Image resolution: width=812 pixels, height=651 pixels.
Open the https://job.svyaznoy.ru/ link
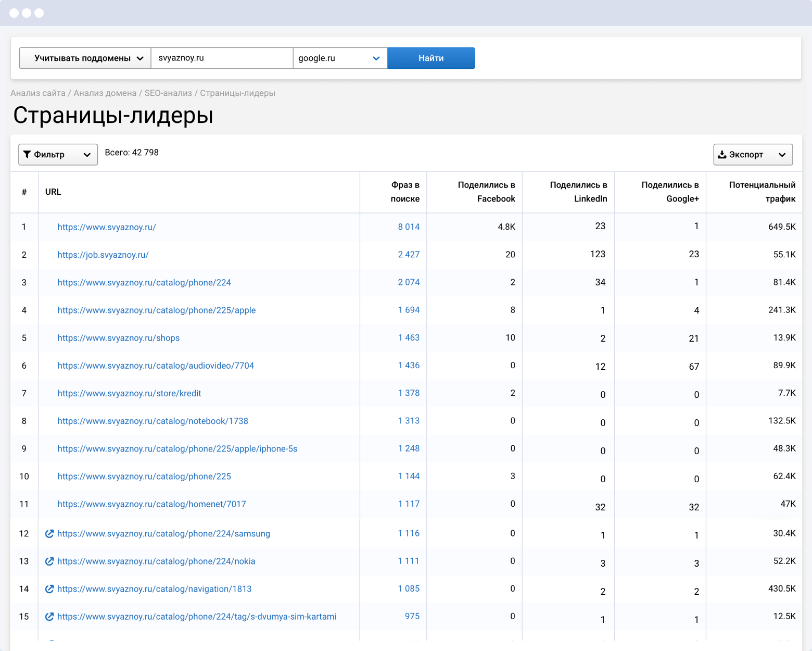click(x=103, y=255)
